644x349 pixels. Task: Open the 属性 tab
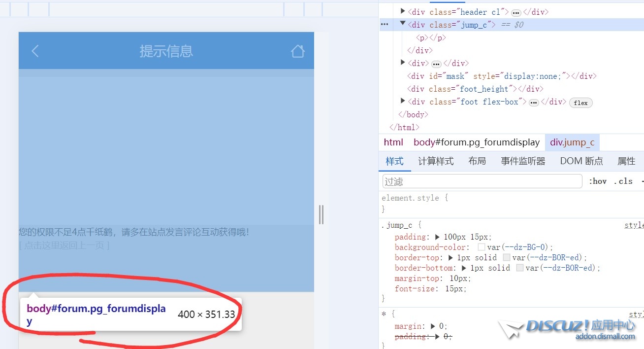626,161
